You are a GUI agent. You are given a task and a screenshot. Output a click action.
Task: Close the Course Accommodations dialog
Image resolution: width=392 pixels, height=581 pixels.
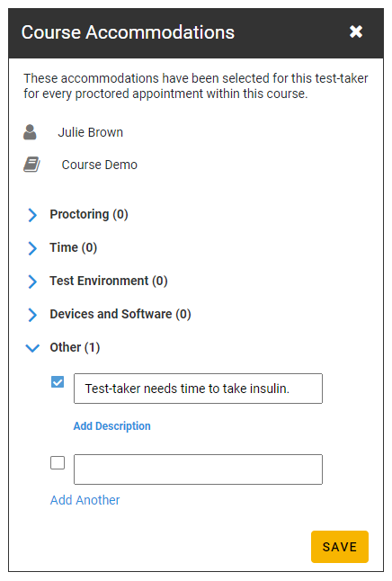click(x=356, y=31)
